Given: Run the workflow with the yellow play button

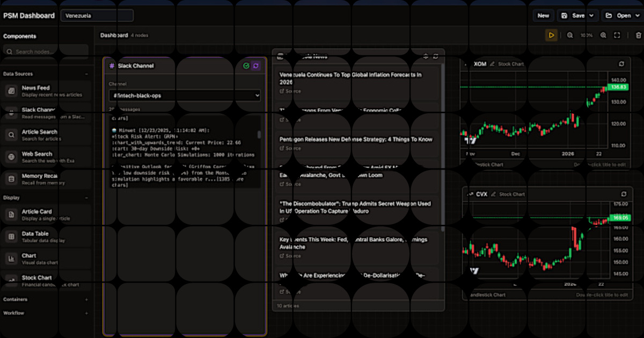Looking at the screenshot, I should 551,35.
